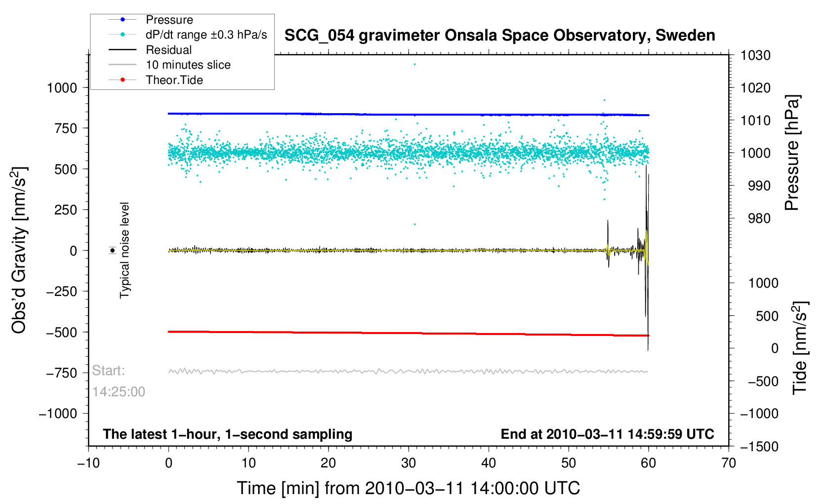Click the 30 tick label on time axis
The height and width of the screenshot is (504, 828).
pyautogui.click(x=409, y=463)
